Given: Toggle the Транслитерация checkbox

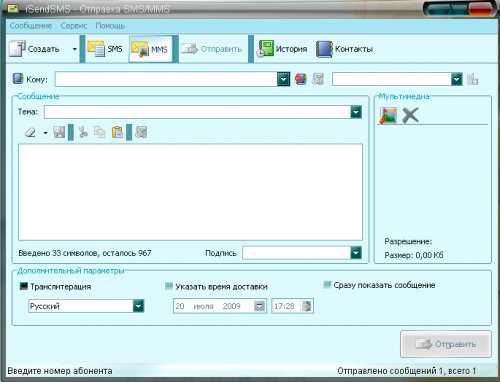Looking at the screenshot, I should click(24, 286).
